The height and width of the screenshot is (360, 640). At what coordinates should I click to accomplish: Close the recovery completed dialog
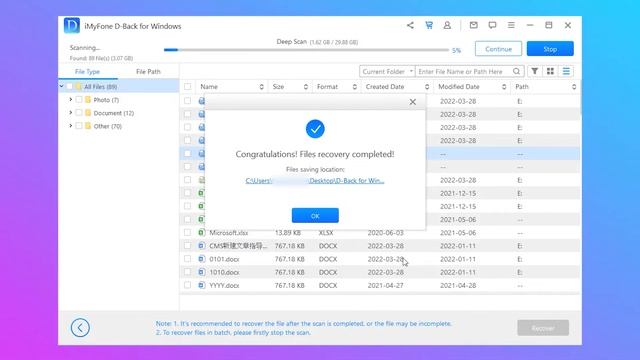[x=413, y=102]
